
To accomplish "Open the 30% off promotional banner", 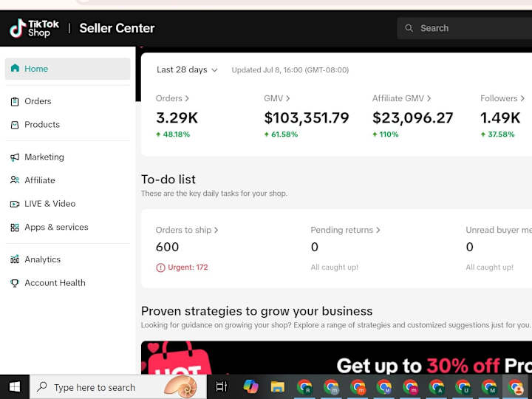I will tap(336, 358).
